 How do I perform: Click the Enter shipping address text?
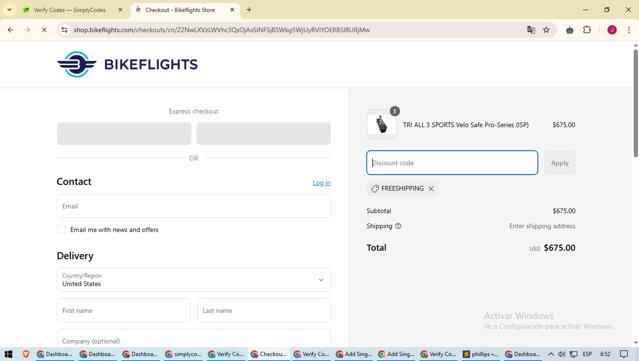542,226
